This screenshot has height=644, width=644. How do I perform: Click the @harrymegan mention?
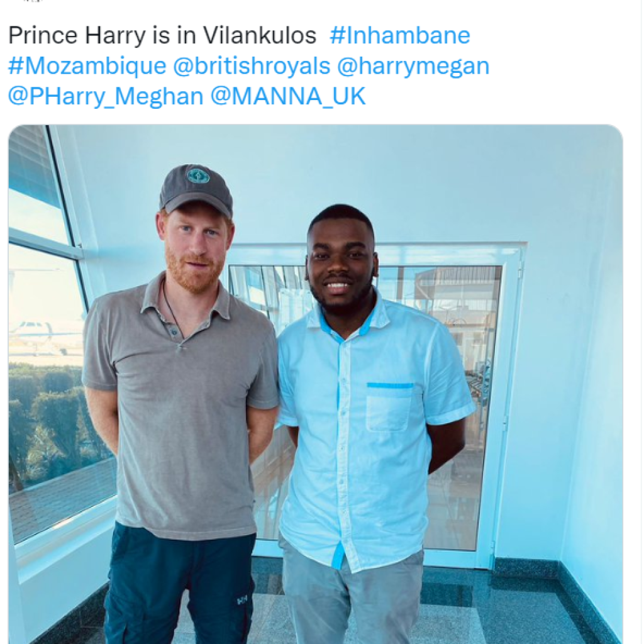pos(413,65)
